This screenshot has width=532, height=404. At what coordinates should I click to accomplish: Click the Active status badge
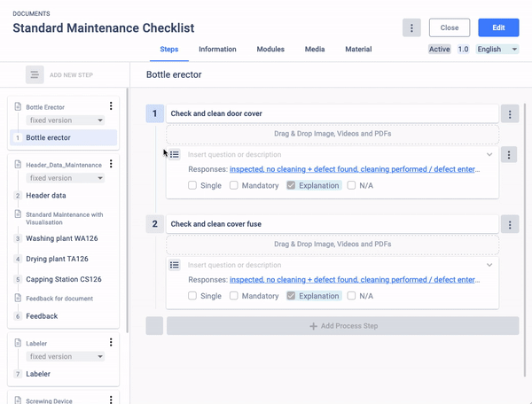[440, 49]
